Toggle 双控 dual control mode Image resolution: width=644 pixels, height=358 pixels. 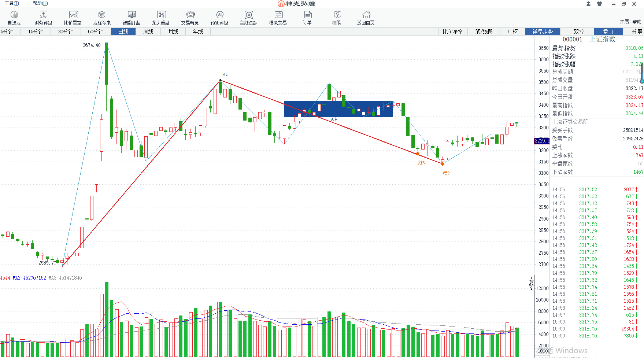pyautogui.click(x=579, y=32)
